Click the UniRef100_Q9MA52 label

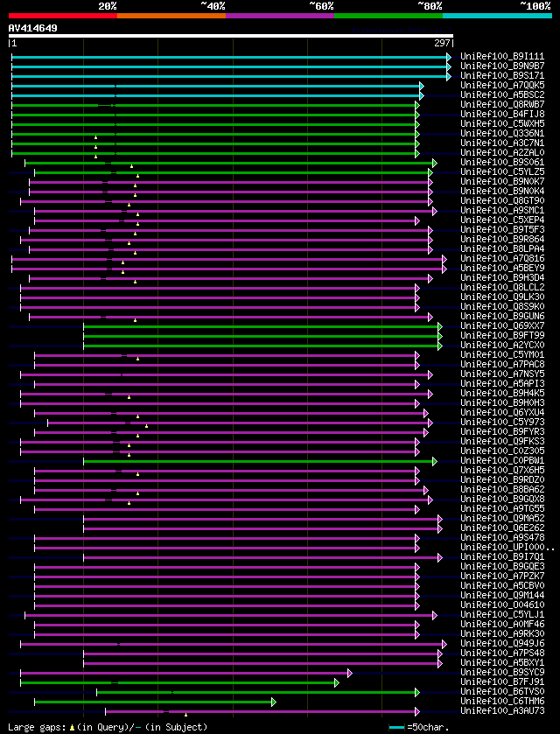[502, 519]
